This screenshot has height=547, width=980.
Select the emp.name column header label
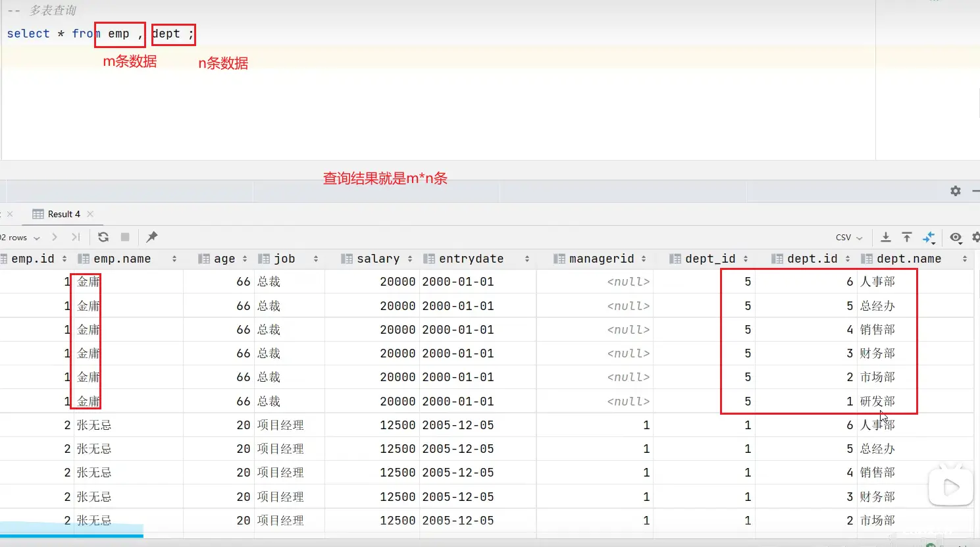click(x=122, y=259)
